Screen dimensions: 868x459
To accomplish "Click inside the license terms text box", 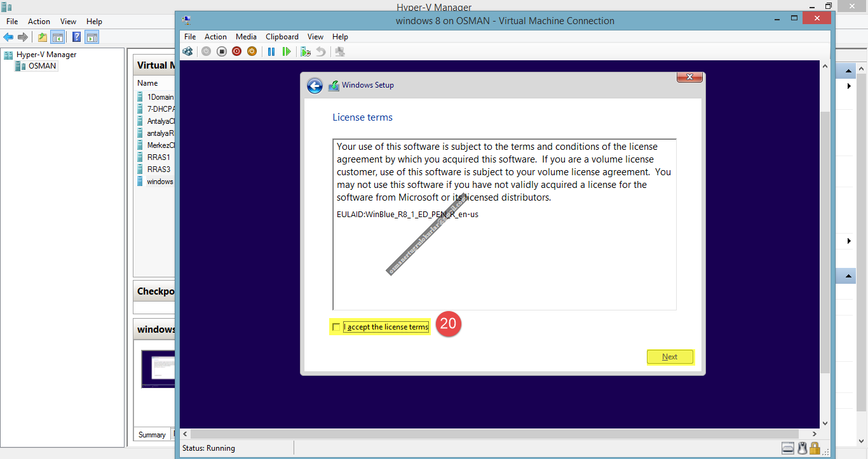I will point(505,224).
